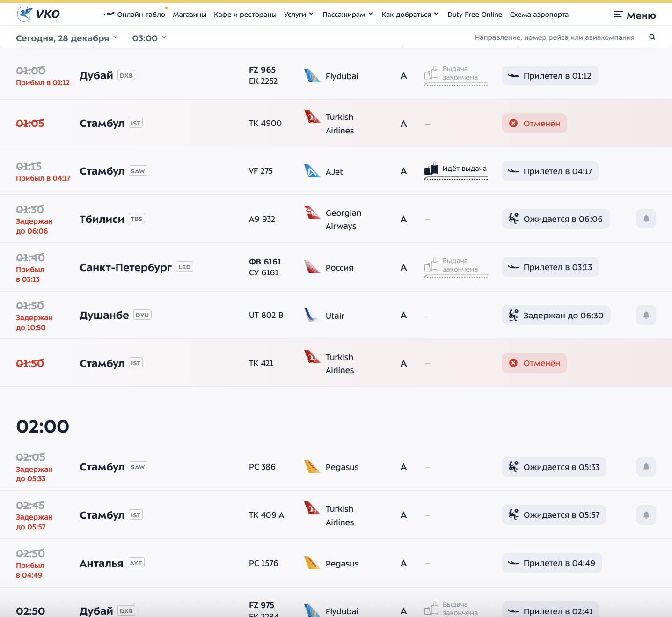Toggle notification bell for Dushanbe flight

pyautogui.click(x=646, y=315)
